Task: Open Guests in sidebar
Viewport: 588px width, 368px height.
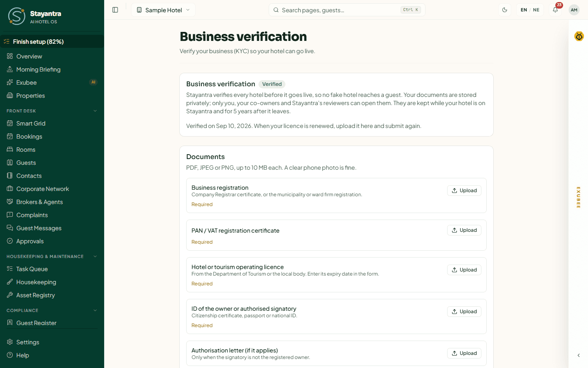Action: pyautogui.click(x=52, y=162)
